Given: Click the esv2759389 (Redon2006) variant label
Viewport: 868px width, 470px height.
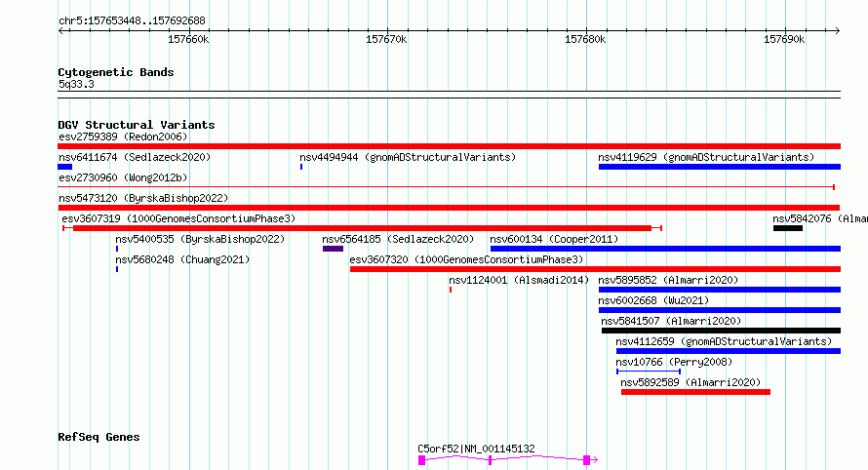Looking at the screenshot, I should [123, 137].
